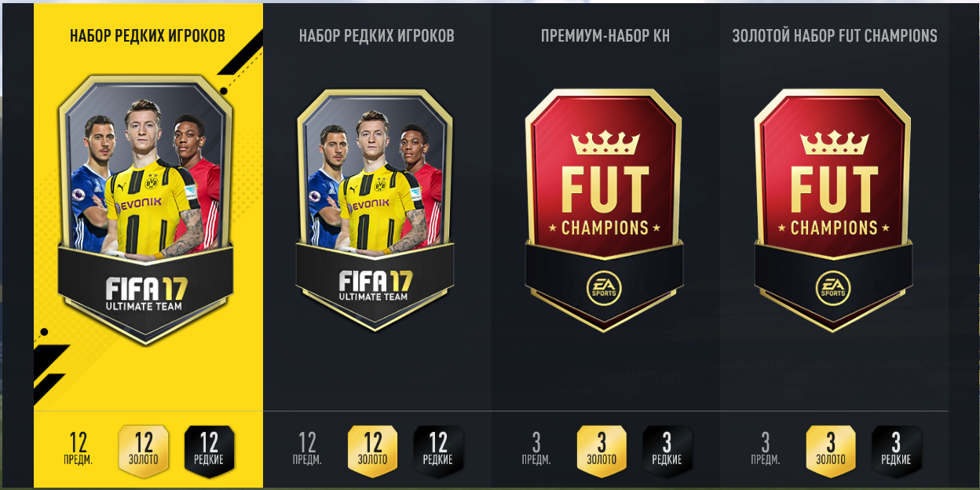Click black 12 Редкие badge in highlighted pack
Screen dimensions: 980x490
210,452
